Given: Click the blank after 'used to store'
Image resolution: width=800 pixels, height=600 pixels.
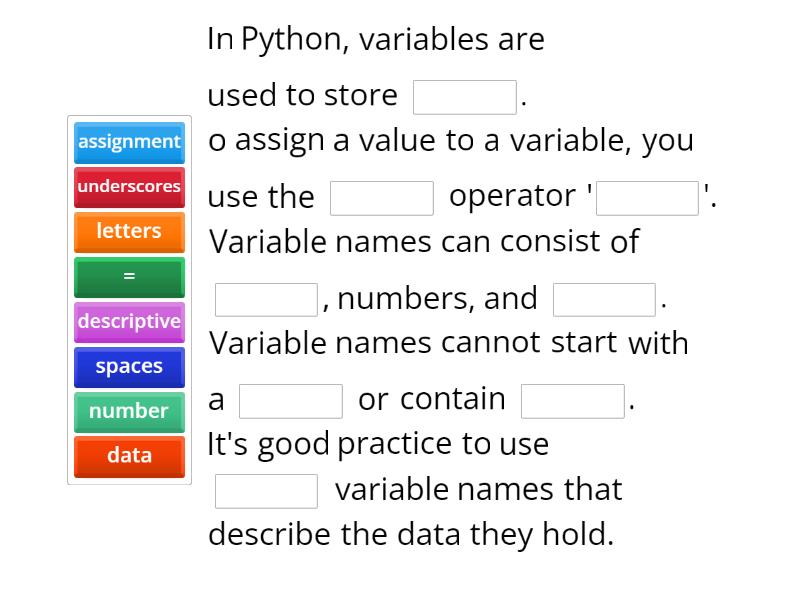Looking at the screenshot, I should tap(464, 94).
